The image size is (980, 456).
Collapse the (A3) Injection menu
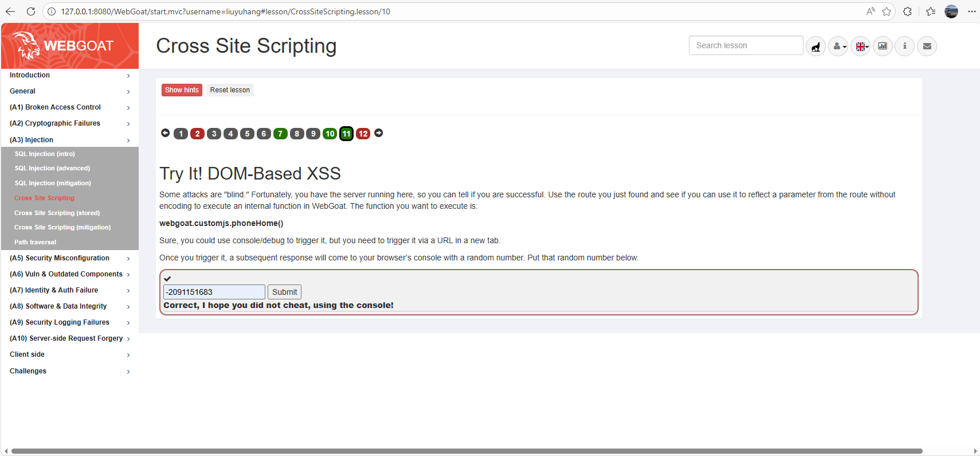point(70,140)
